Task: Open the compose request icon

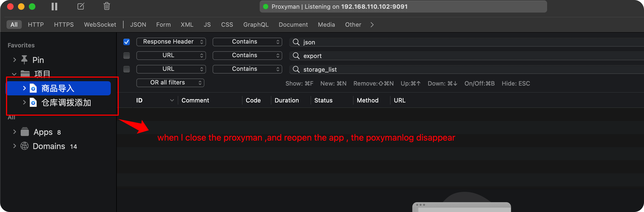Action: click(81, 6)
